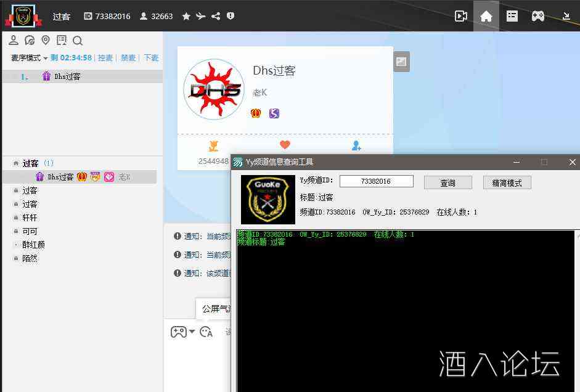
Task: Click the online user count 32663
Action: [x=157, y=16]
